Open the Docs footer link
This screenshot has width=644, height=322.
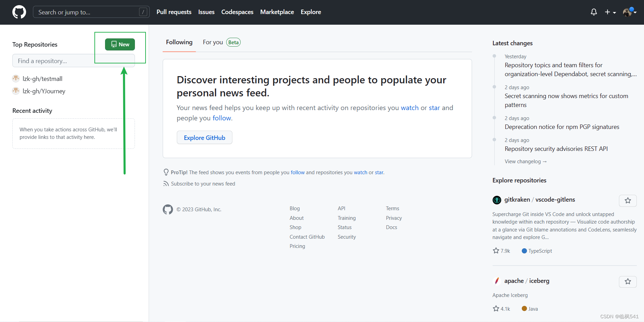[391, 227]
